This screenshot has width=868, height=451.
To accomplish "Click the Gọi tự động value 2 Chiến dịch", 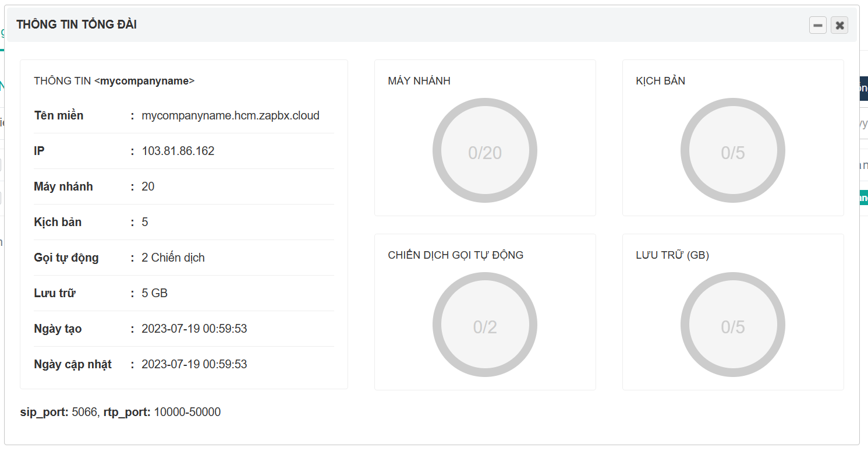I will tap(173, 258).
